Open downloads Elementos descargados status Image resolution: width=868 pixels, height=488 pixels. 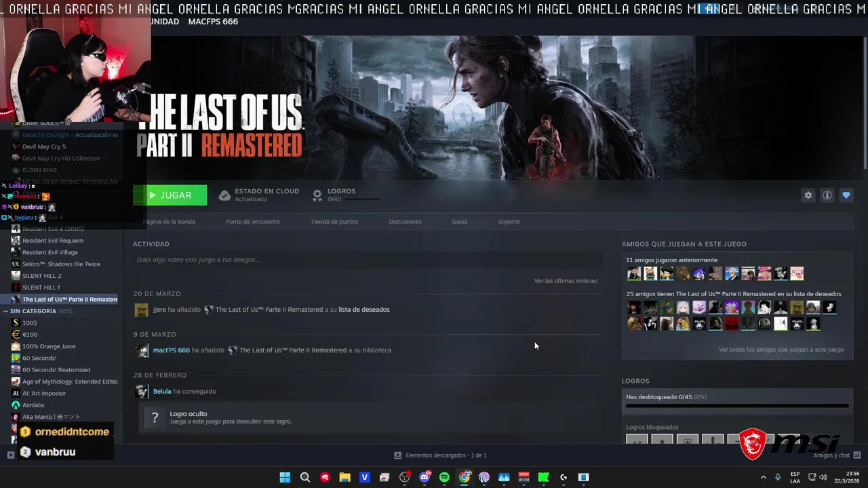coord(441,455)
